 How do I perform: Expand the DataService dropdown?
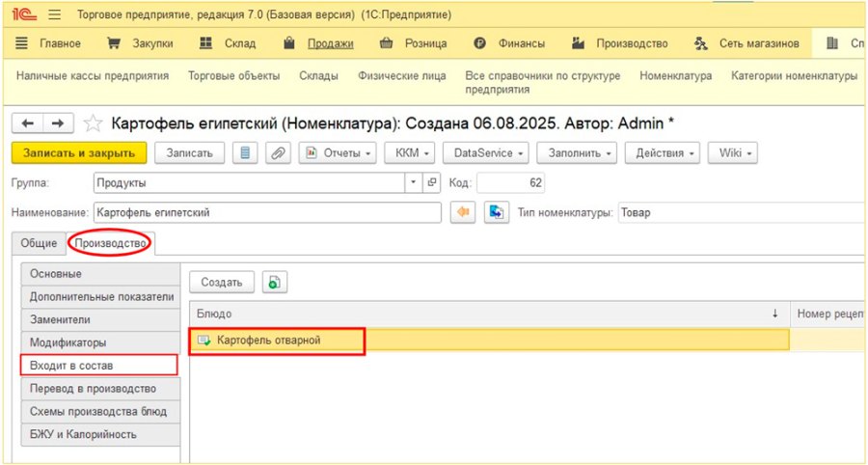point(486,153)
